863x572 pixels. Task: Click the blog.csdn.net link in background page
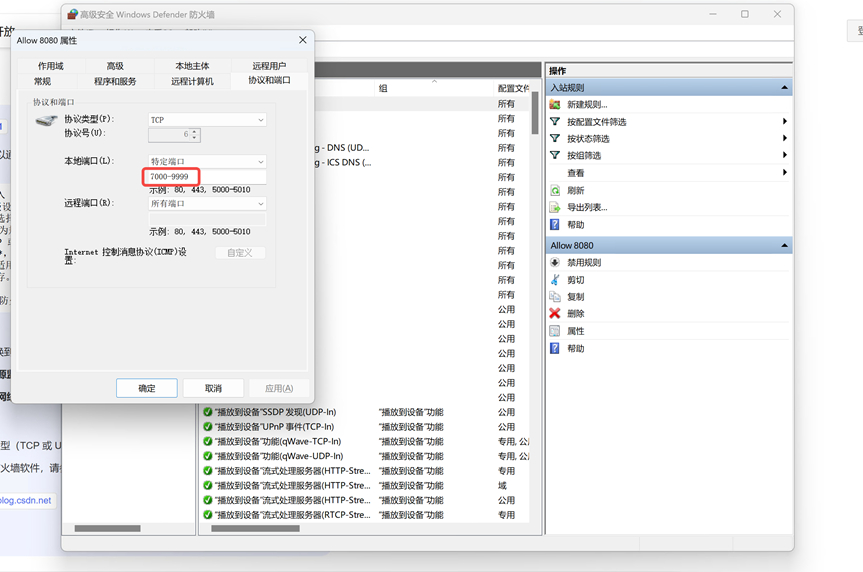25,500
